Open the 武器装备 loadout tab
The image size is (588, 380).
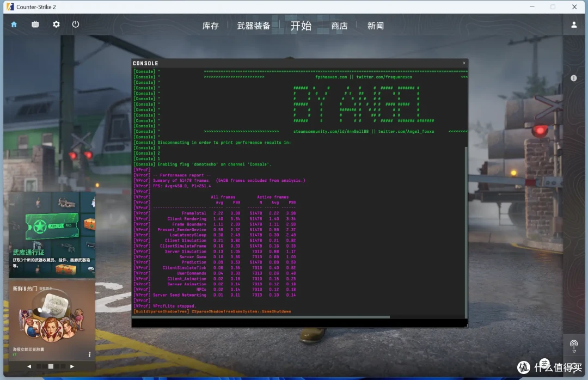point(254,26)
